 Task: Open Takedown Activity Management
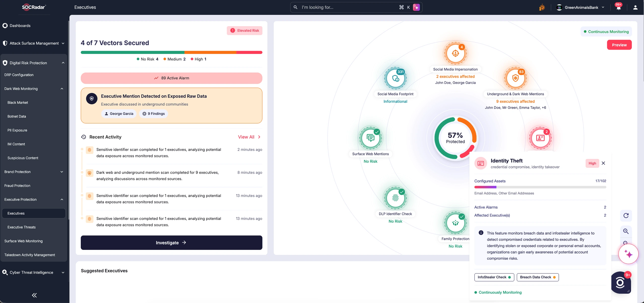[29, 255]
